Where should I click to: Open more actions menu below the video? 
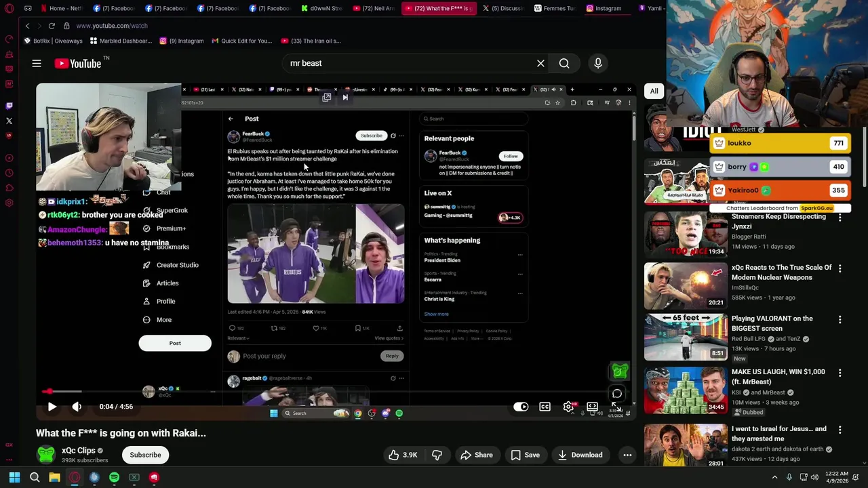[x=627, y=455]
